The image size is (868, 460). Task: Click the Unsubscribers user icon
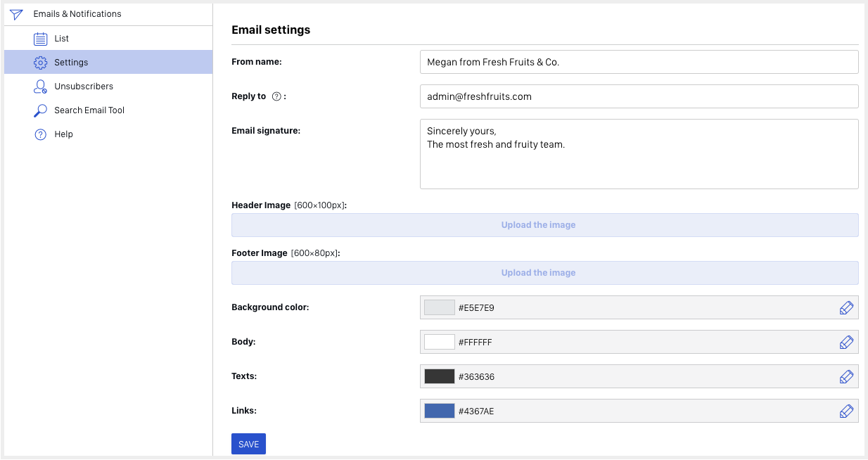[41, 87]
